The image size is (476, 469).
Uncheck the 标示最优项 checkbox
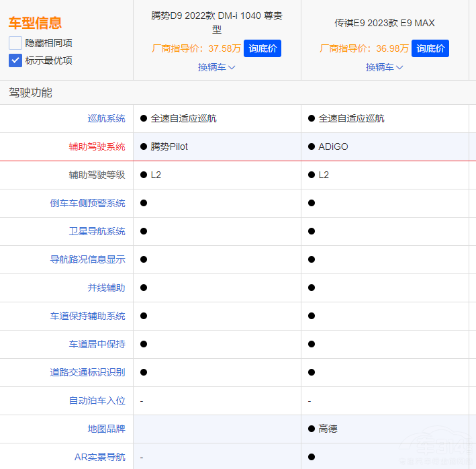pos(15,60)
